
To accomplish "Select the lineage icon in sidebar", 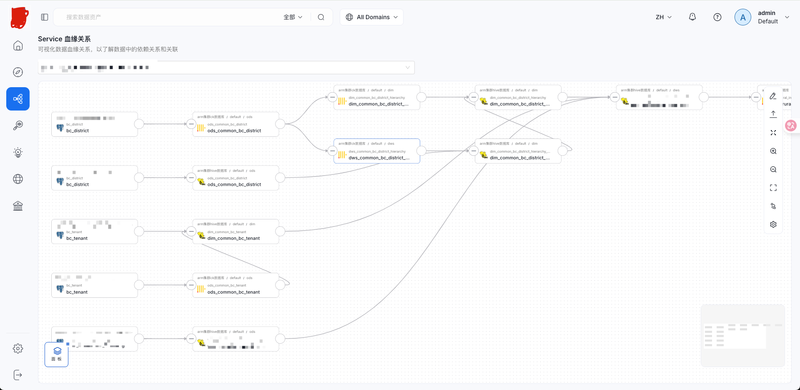I will point(18,99).
